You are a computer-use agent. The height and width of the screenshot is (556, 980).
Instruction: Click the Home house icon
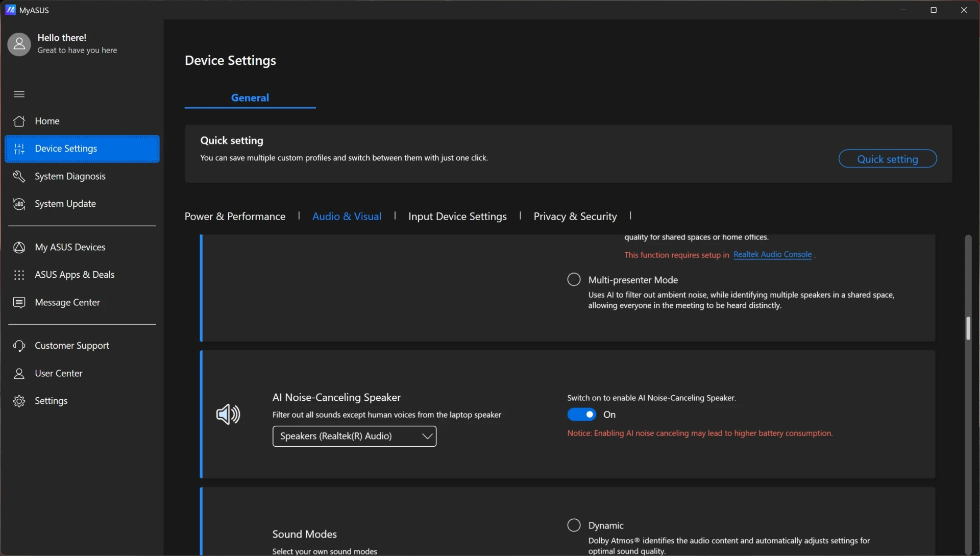19,121
